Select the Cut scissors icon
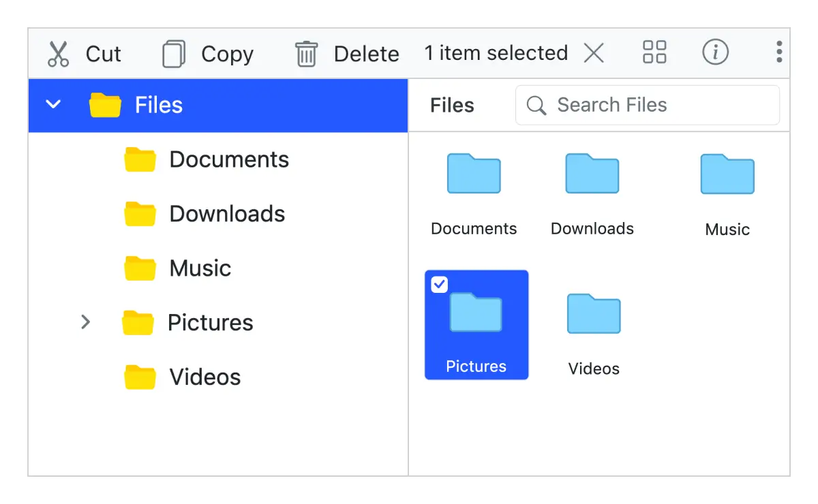Image resolution: width=818 pixels, height=504 pixels. 57,52
